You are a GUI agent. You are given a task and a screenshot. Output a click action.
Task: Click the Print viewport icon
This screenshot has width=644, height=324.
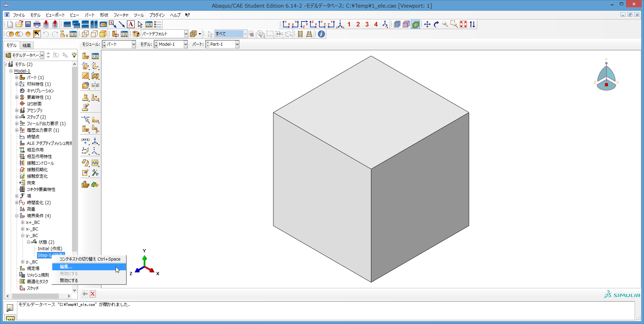(x=37, y=24)
